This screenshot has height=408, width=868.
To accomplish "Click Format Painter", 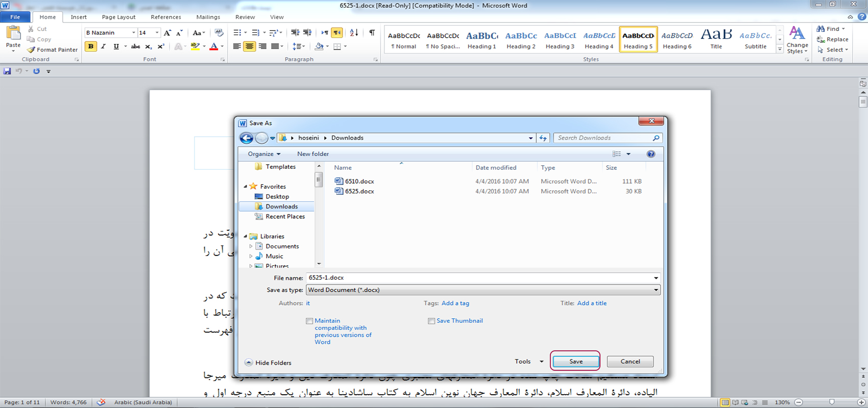I will click(x=53, y=49).
